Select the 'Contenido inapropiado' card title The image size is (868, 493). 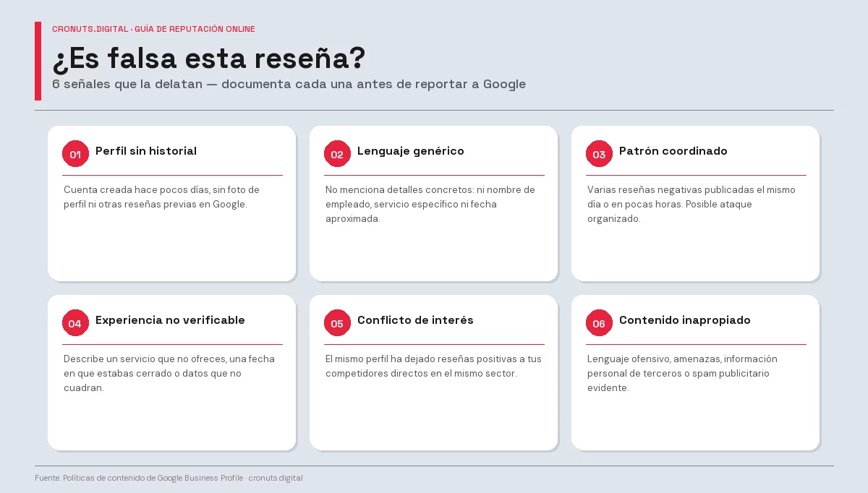685,320
